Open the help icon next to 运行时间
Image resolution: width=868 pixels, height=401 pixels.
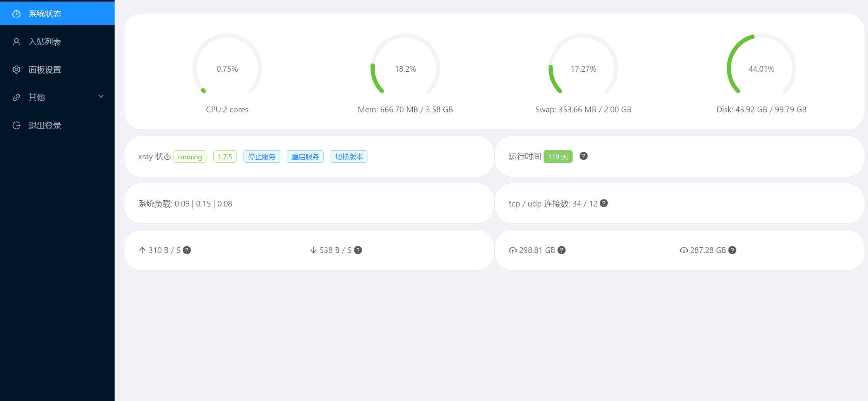click(x=583, y=156)
